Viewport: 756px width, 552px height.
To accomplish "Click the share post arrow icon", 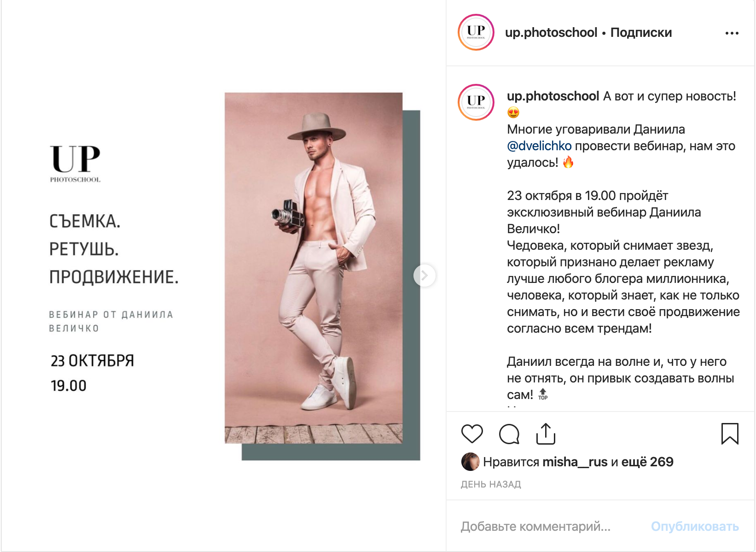I will 546,434.
